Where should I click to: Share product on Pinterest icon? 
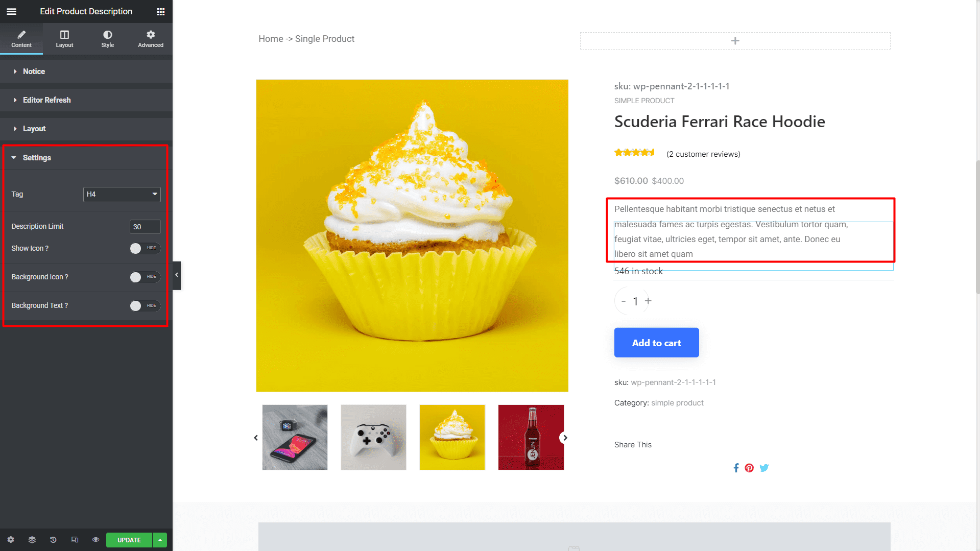[749, 468]
